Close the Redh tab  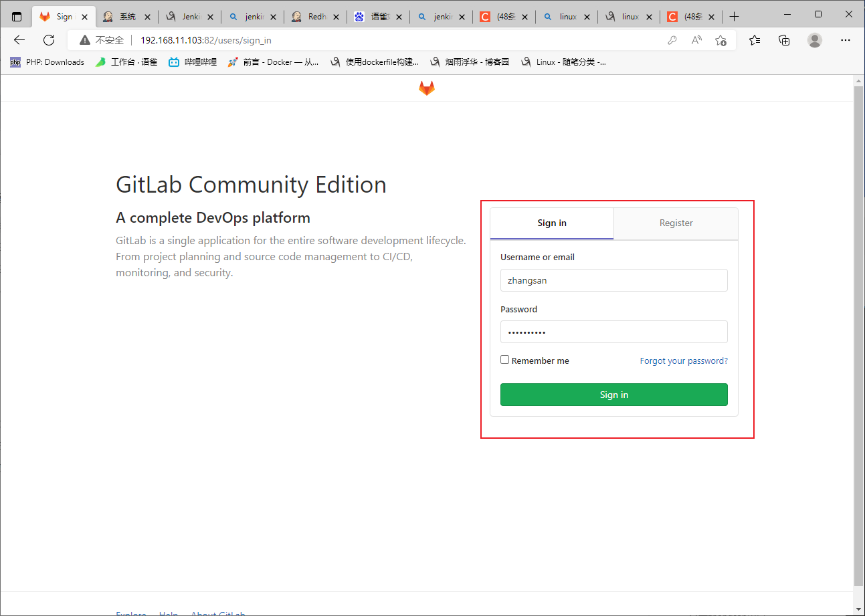[336, 17]
